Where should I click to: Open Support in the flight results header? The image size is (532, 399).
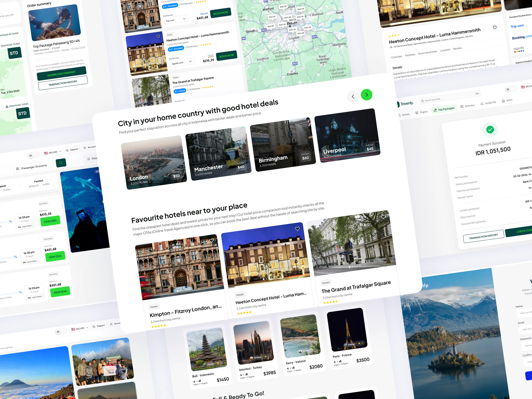click(72, 150)
